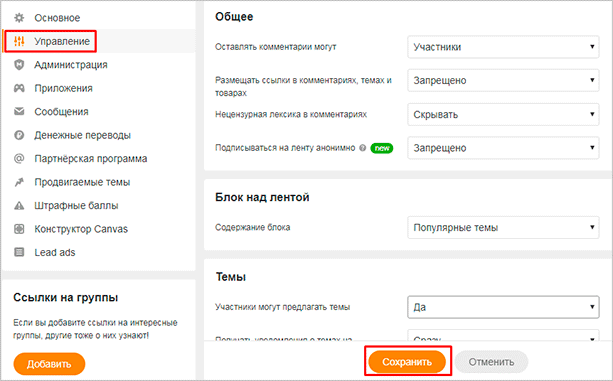
Task: Click the Общее section heading
Action: coord(234,17)
